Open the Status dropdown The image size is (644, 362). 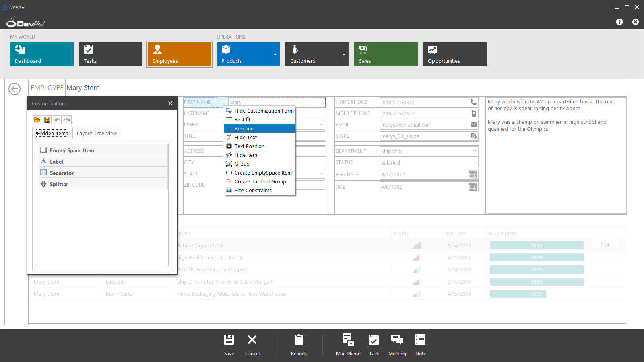pos(475,162)
